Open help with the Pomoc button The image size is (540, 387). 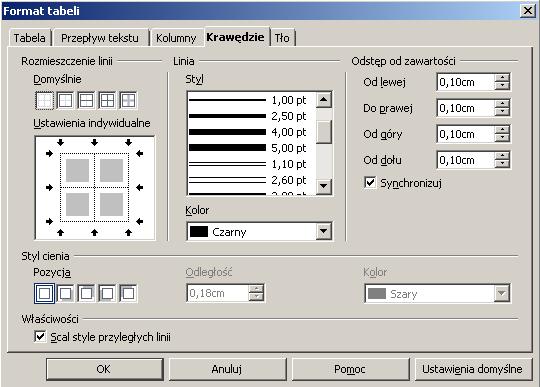350,369
